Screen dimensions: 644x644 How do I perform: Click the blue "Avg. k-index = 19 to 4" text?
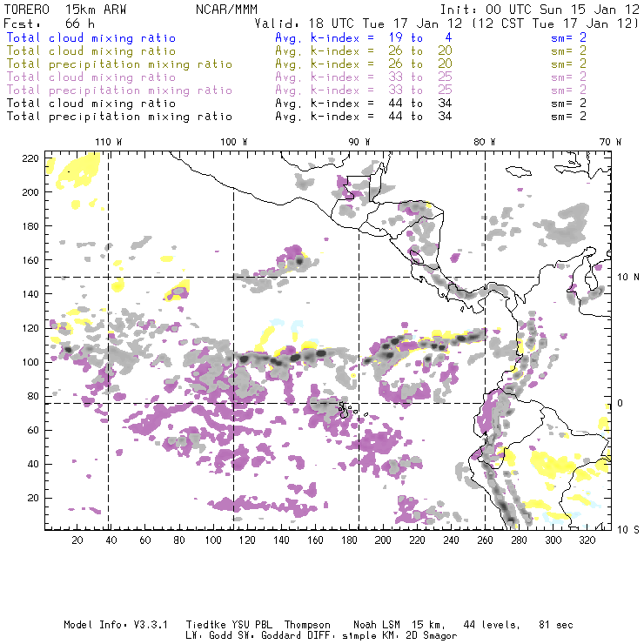(x=364, y=38)
